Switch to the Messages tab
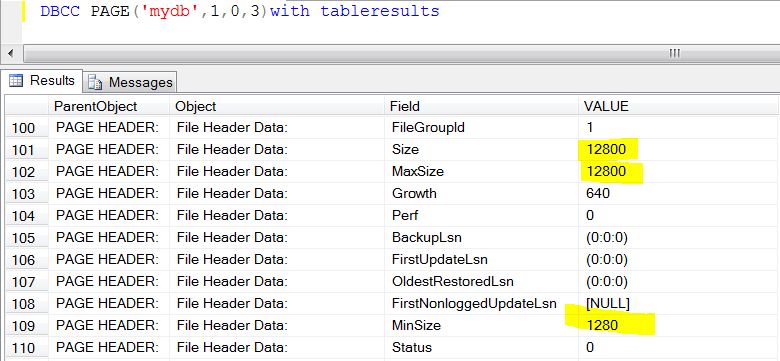The width and height of the screenshot is (780, 361). click(x=130, y=82)
